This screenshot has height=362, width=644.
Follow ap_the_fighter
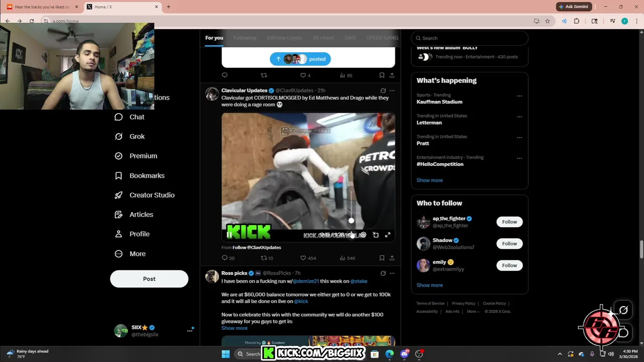(x=509, y=222)
